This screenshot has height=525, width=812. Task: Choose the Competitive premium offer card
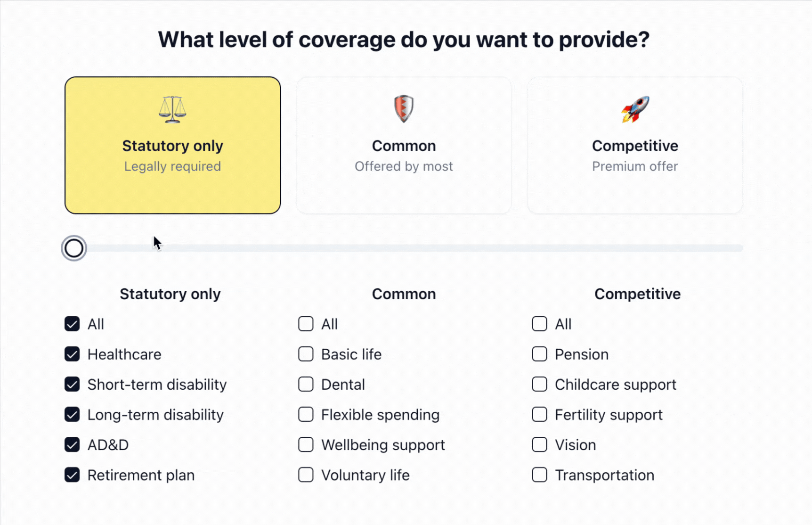pyautogui.click(x=635, y=145)
